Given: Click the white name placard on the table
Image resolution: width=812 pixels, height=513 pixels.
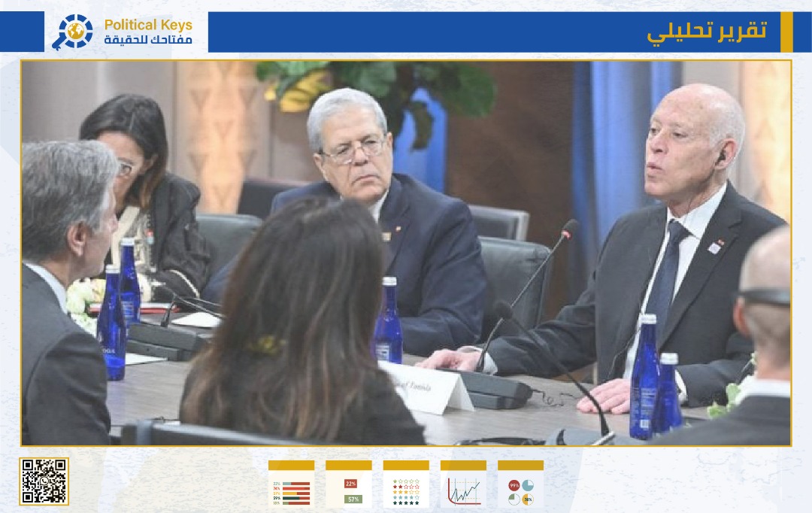Looking at the screenshot, I should pos(426,387).
